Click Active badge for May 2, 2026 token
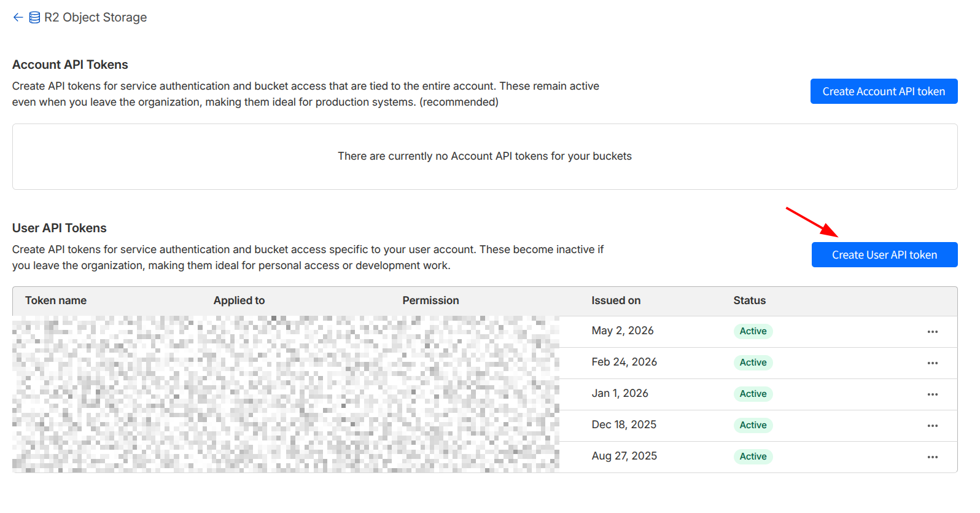 (x=753, y=331)
